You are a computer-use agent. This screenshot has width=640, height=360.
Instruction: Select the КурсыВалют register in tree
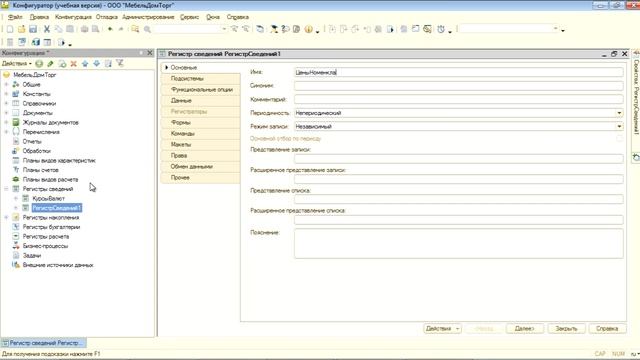pyautogui.click(x=49, y=198)
